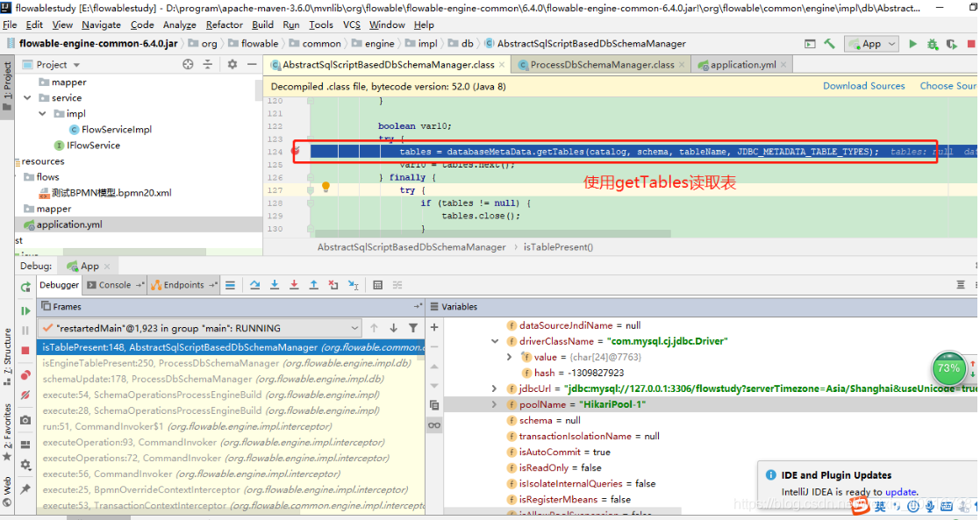Click the Step Out debugger icon
This screenshot has height=520, width=980.
click(x=314, y=285)
